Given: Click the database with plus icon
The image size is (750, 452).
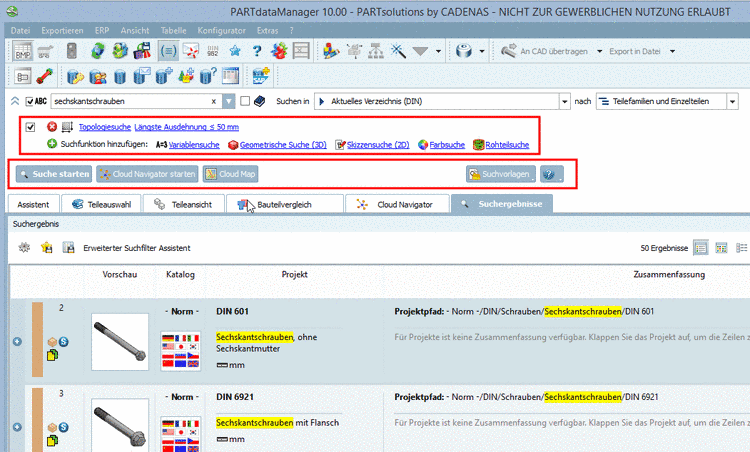Looking at the screenshot, I should (164, 76).
